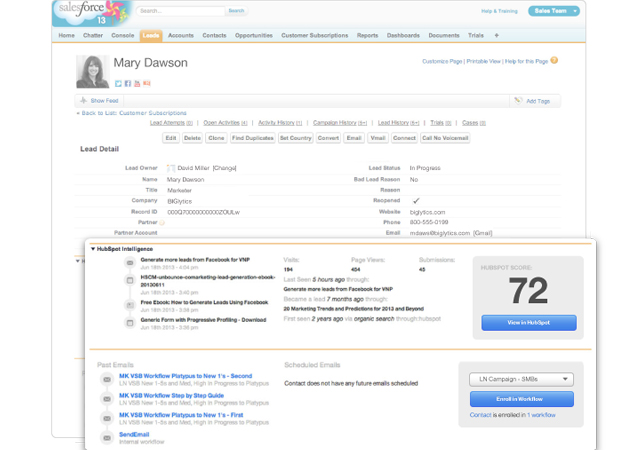This screenshot has height=450, width=640.
Task: Open Mary Dawson's YouTube profile icon
Action: (x=137, y=84)
